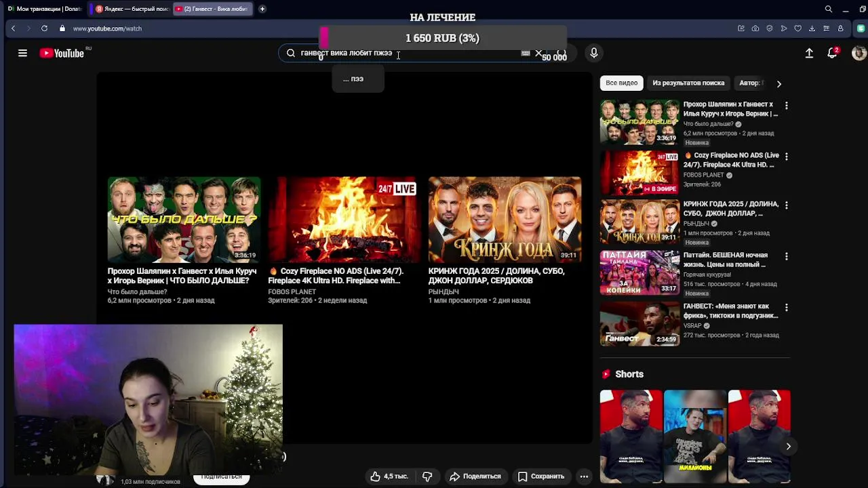Dislike the video with thumbs down

(427, 476)
